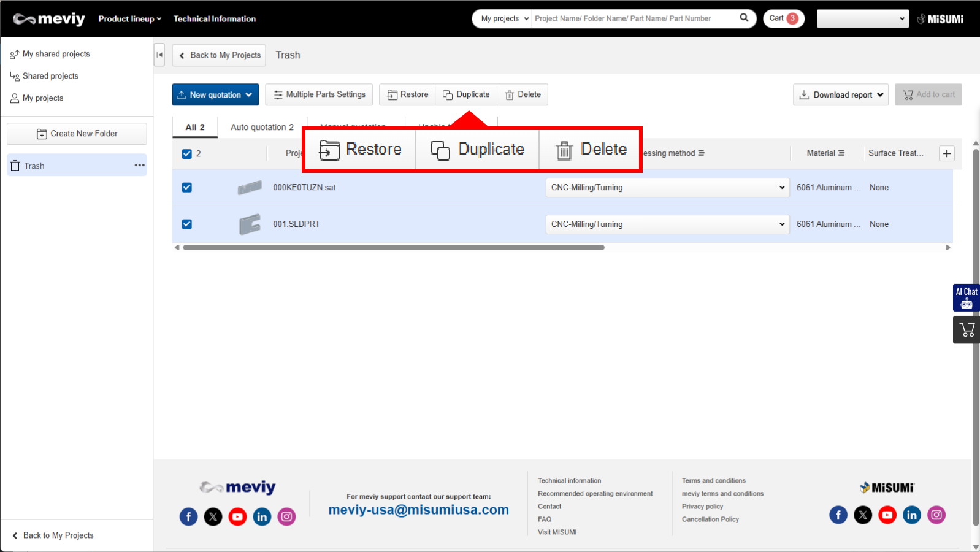Uncheck the 000KE0TUZN.sat row checkbox

tap(187, 188)
